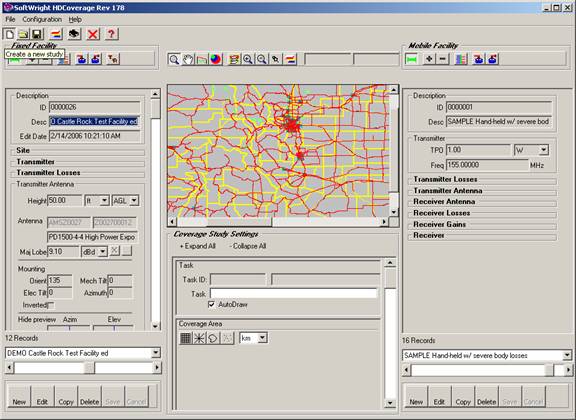Click the first blue import icon under Fixed Facility
This screenshot has width=576, height=420.
pyautogui.click(x=82, y=59)
